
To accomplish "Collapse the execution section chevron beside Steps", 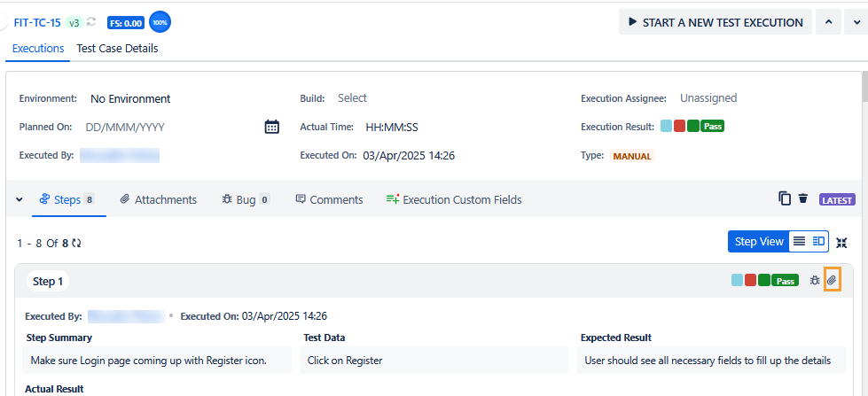I will tap(20, 199).
